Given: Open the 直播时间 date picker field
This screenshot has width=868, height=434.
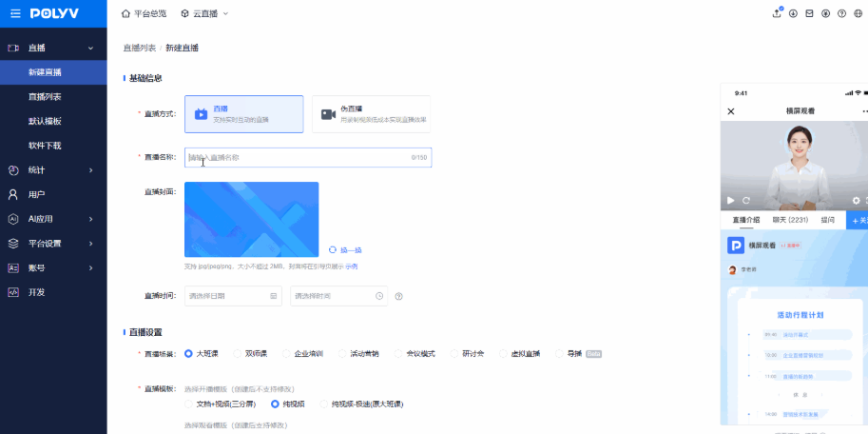Looking at the screenshot, I should [233, 296].
